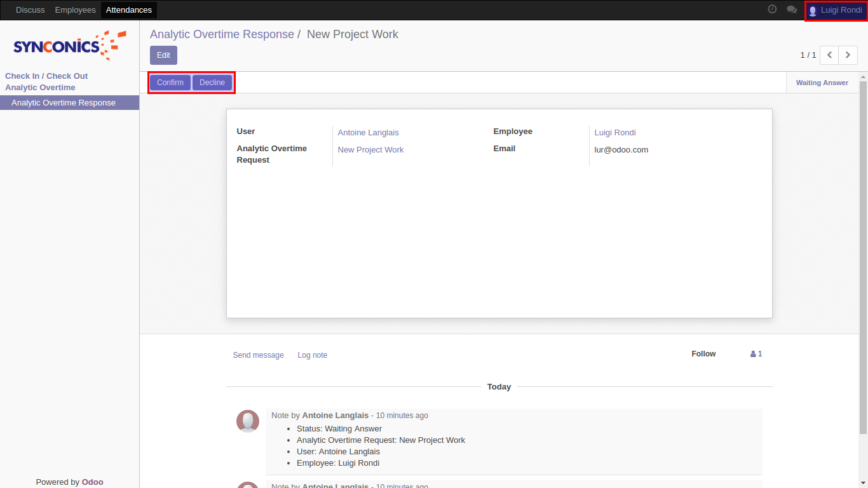
Task: Open the Luigi Rondi user menu
Action: [x=835, y=10]
